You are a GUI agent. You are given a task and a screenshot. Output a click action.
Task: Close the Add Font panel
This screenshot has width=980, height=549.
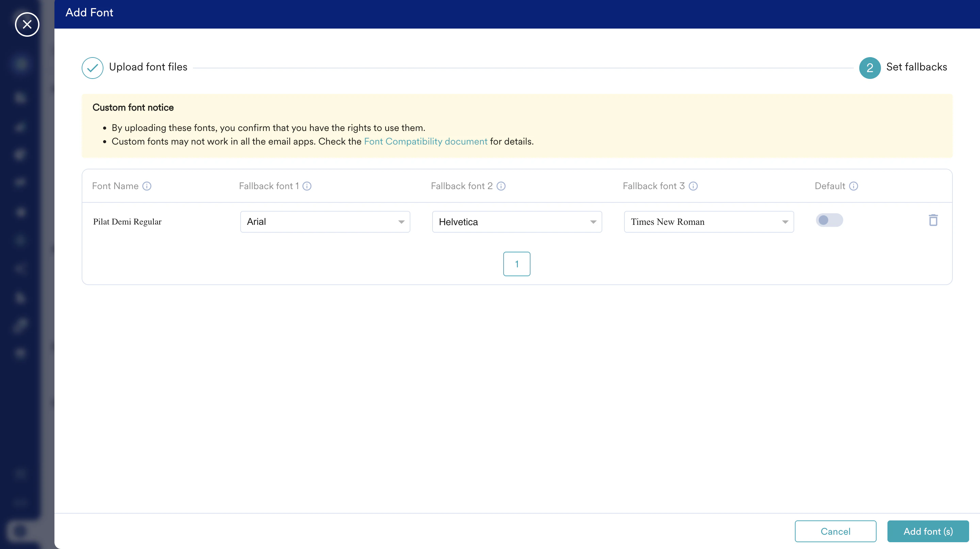coord(27,25)
